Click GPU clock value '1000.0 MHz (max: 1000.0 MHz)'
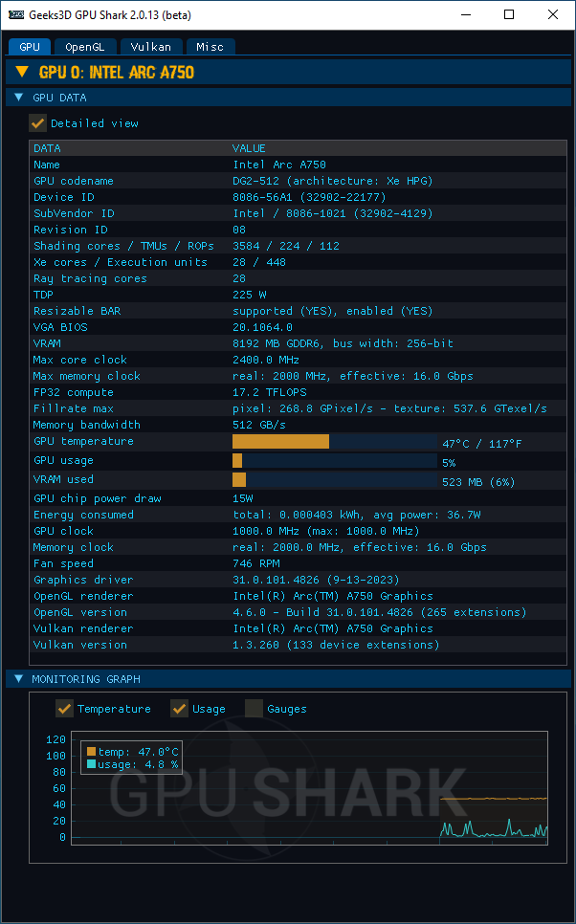This screenshot has width=576, height=924. pos(326,531)
